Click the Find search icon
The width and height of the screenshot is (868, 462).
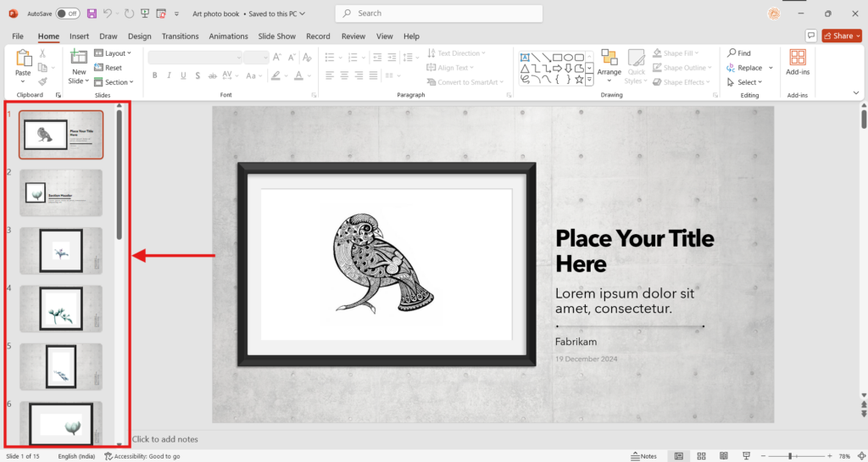tap(738, 53)
